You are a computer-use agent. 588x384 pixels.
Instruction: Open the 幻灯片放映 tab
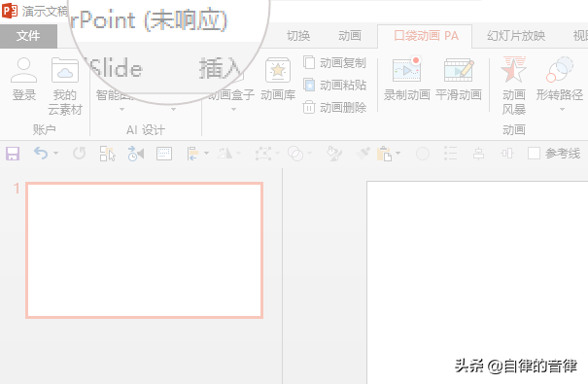[x=516, y=36]
